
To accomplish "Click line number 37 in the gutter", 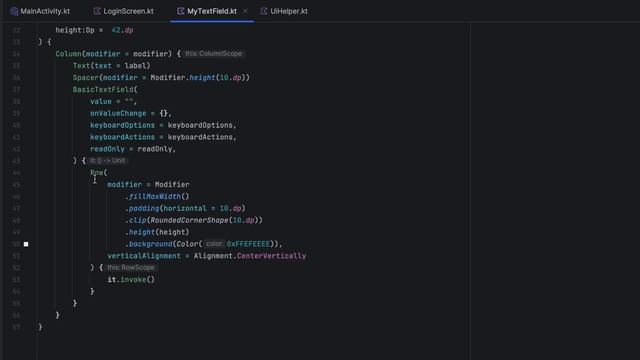I will [x=16, y=90].
